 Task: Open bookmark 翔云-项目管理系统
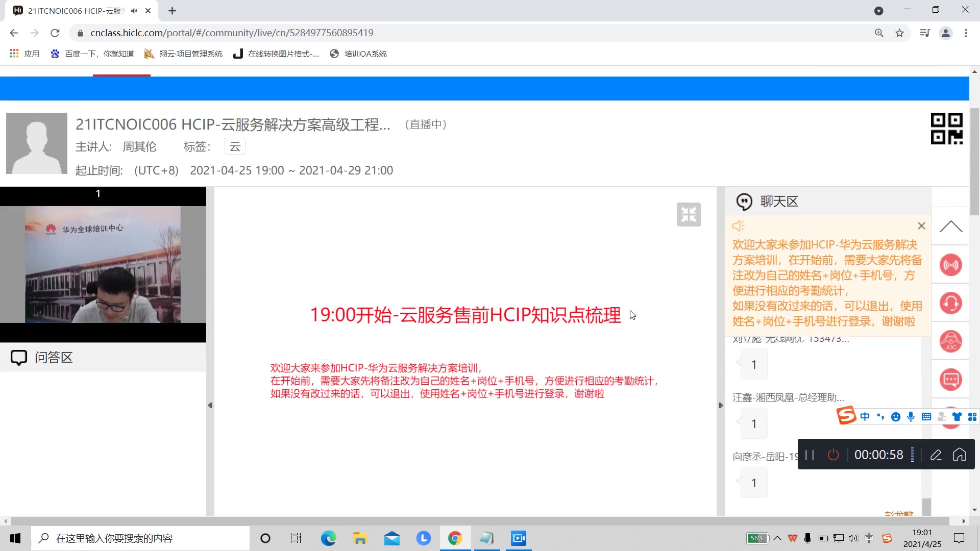point(183,54)
